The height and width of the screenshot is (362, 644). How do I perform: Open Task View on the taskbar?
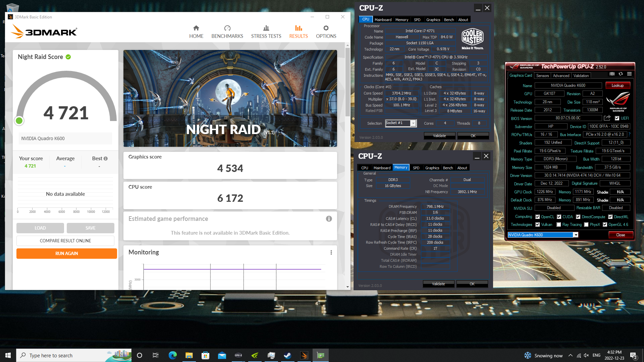[156, 355]
